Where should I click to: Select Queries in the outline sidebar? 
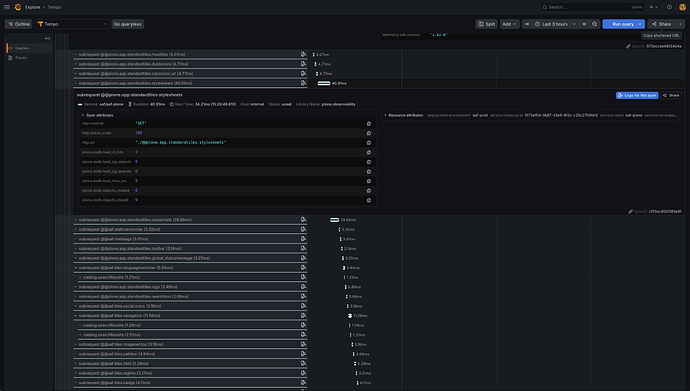pos(29,48)
